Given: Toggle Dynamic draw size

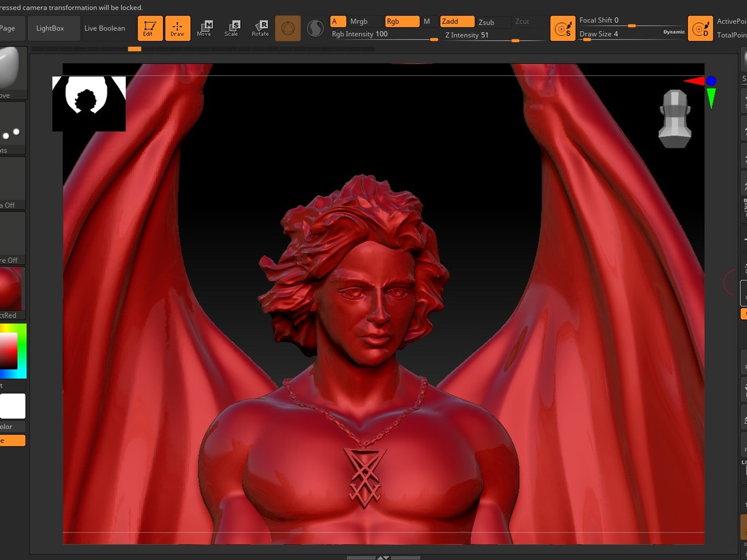Looking at the screenshot, I should [x=674, y=32].
